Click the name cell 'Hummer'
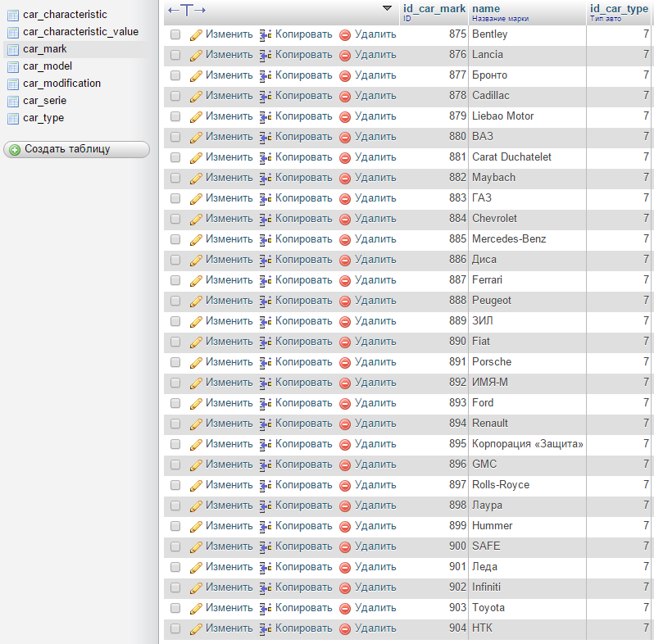Screen dimensions: 654x644 493,525
